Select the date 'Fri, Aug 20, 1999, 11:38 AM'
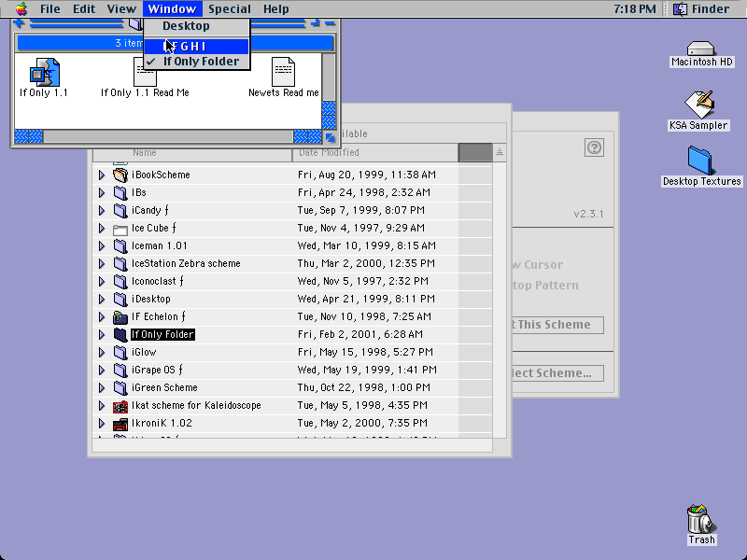This screenshot has width=747, height=560. pyautogui.click(x=367, y=175)
